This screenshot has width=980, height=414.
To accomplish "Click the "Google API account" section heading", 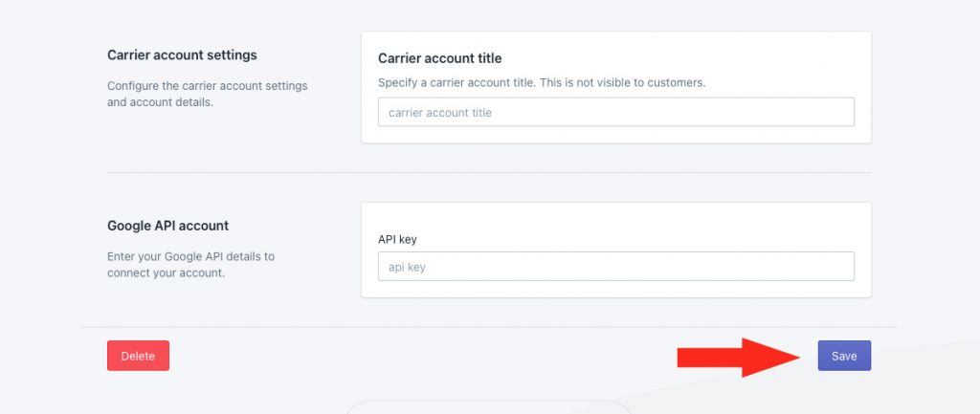I will (168, 226).
